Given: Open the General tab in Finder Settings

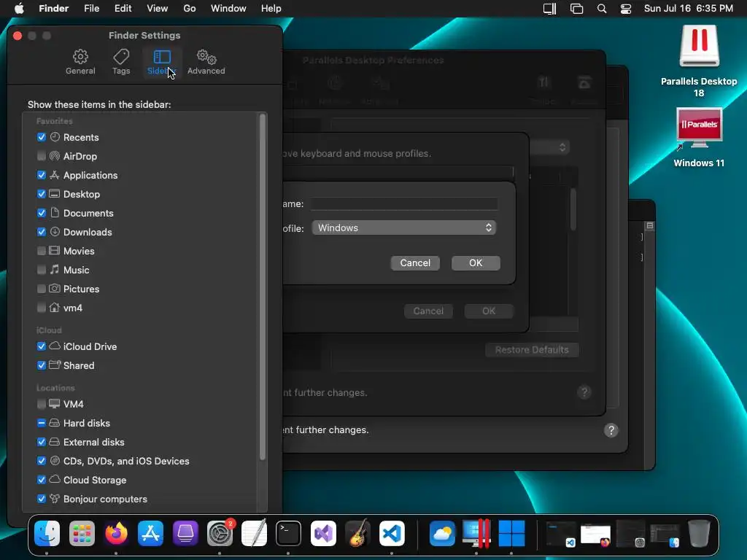Looking at the screenshot, I should click(80, 62).
